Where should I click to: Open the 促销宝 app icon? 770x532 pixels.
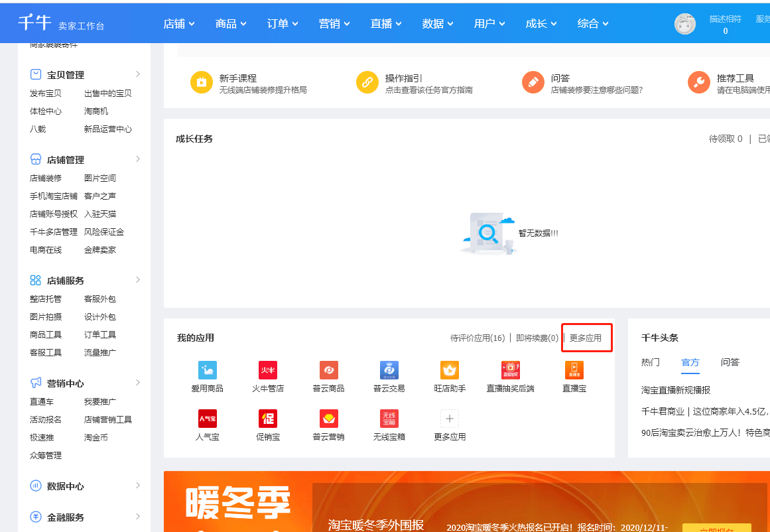pyautogui.click(x=268, y=419)
